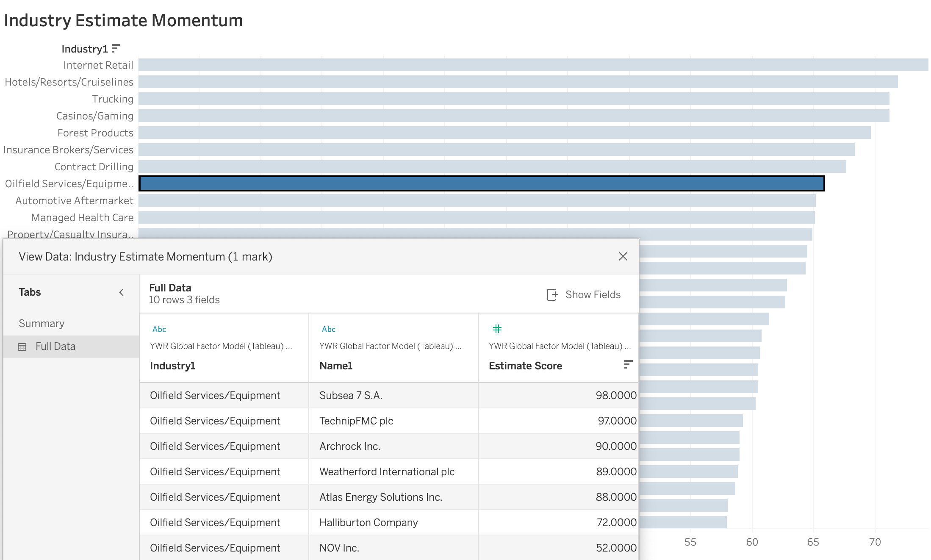
Task: Close the View Data dialog
Action: pos(623,256)
